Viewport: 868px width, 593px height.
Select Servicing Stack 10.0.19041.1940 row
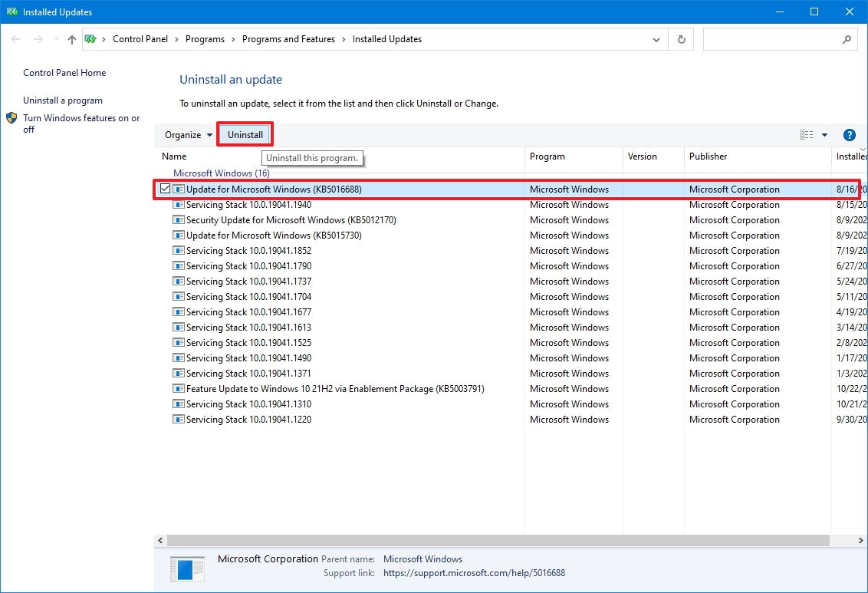click(511, 204)
